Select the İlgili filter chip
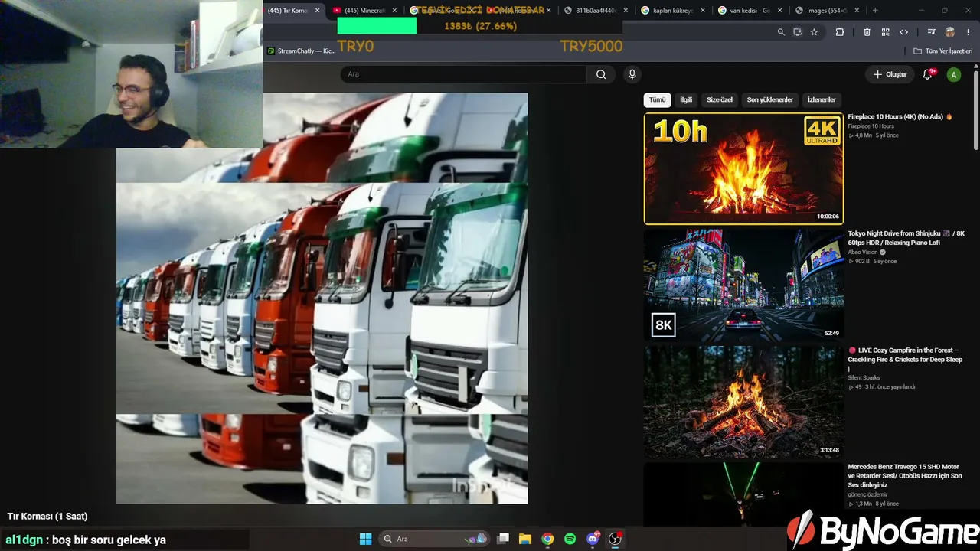This screenshot has width=980, height=551. [686, 99]
